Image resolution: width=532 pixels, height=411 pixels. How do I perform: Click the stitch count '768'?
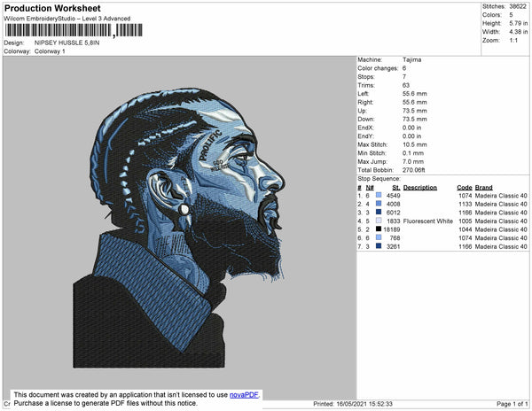click(x=395, y=238)
